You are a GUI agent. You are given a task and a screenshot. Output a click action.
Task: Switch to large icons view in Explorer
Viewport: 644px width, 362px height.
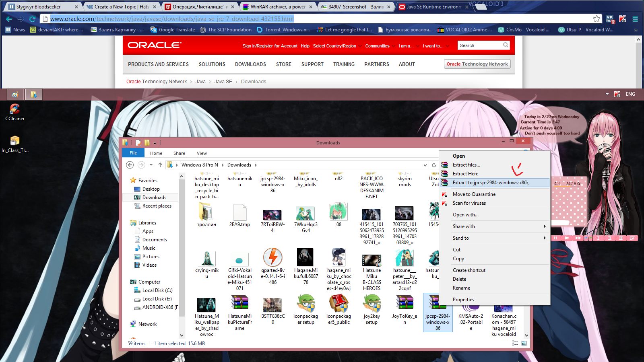tap(524, 343)
